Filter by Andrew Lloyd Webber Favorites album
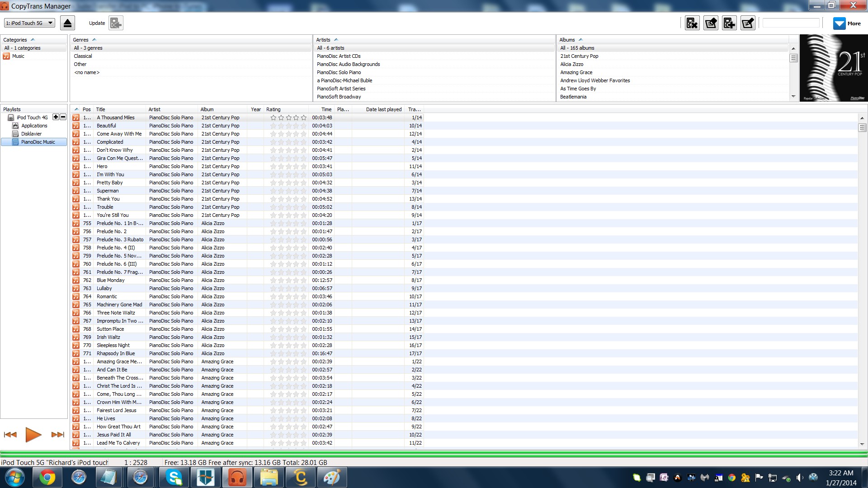 pyautogui.click(x=595, y=80)
